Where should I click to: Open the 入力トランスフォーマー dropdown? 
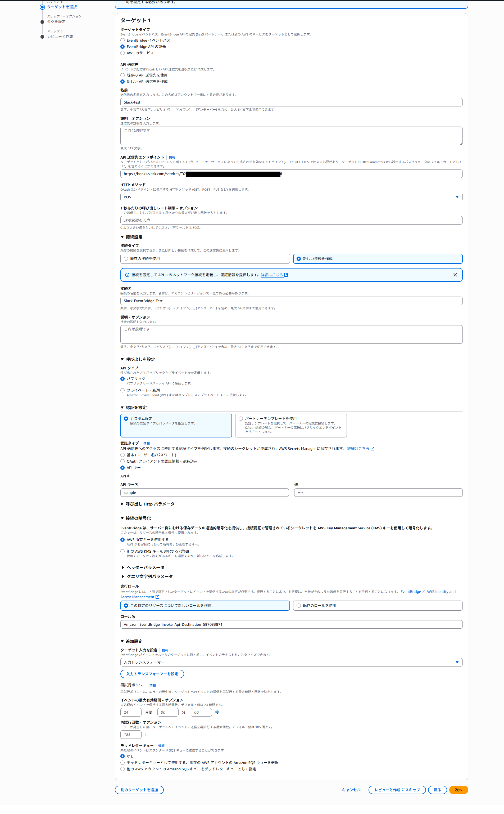457,662
